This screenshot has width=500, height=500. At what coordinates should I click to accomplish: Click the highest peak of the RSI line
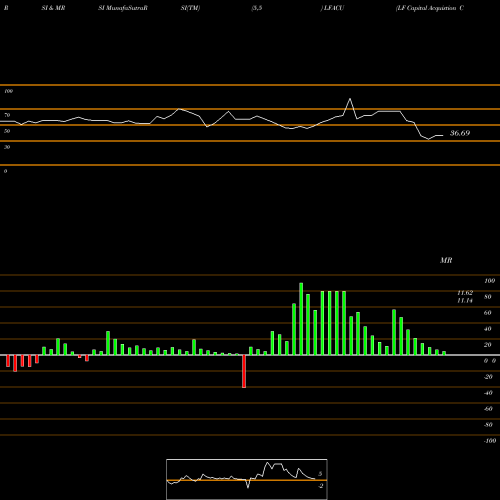tap(350, 99)
